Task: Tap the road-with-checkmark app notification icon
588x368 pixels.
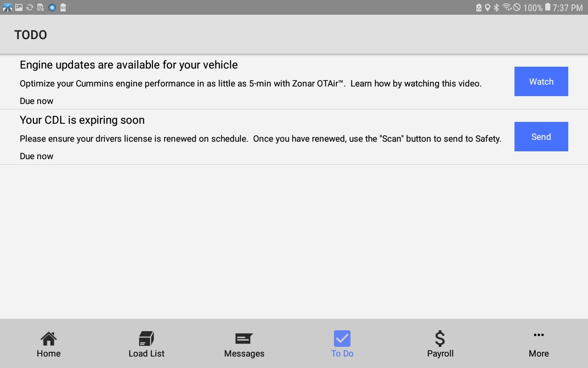Action: (x=8, y=7)
